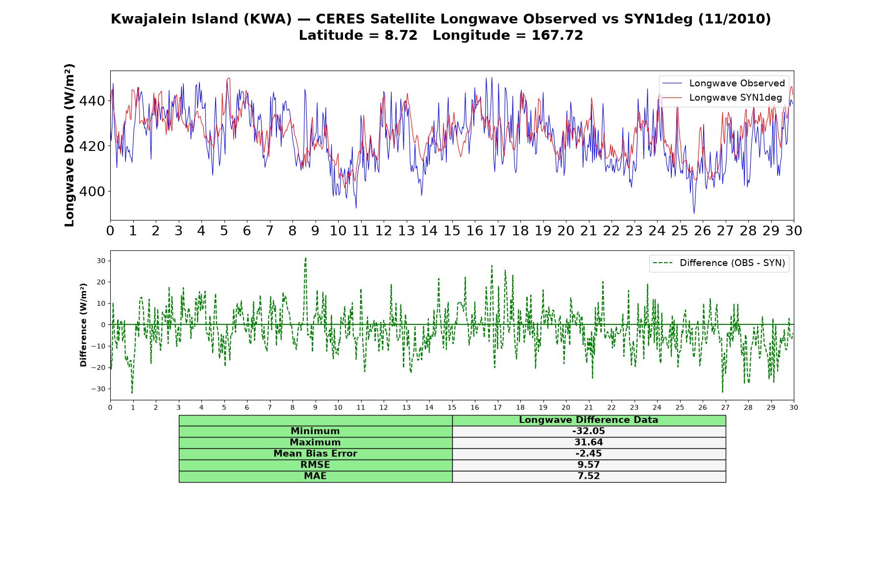Click the 440 tick label on upper y-axis
The height and width of the screenshot is (588, 882).
point(92,101)
